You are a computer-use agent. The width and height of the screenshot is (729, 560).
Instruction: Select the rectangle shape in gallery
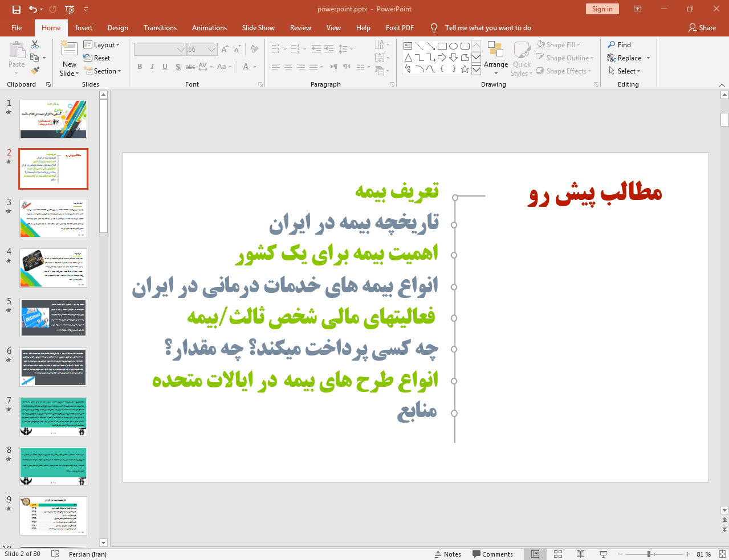pyautogui.click(x=442, y=46)
